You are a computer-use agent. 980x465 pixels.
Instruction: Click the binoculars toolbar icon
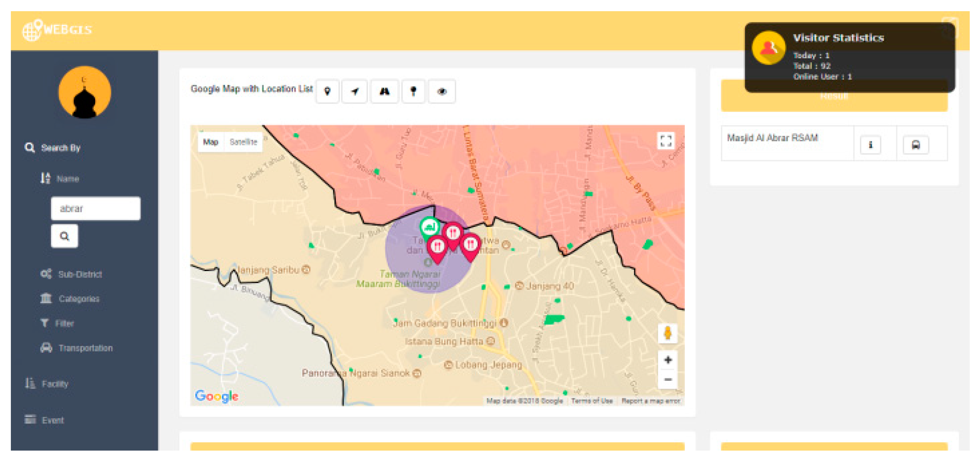click(x=384, y=91)
